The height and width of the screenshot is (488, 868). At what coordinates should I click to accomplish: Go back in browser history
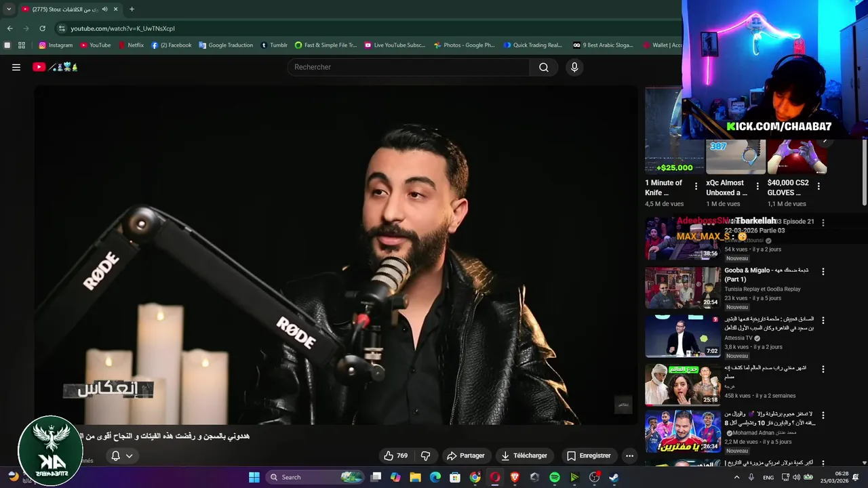coord(9,28)
